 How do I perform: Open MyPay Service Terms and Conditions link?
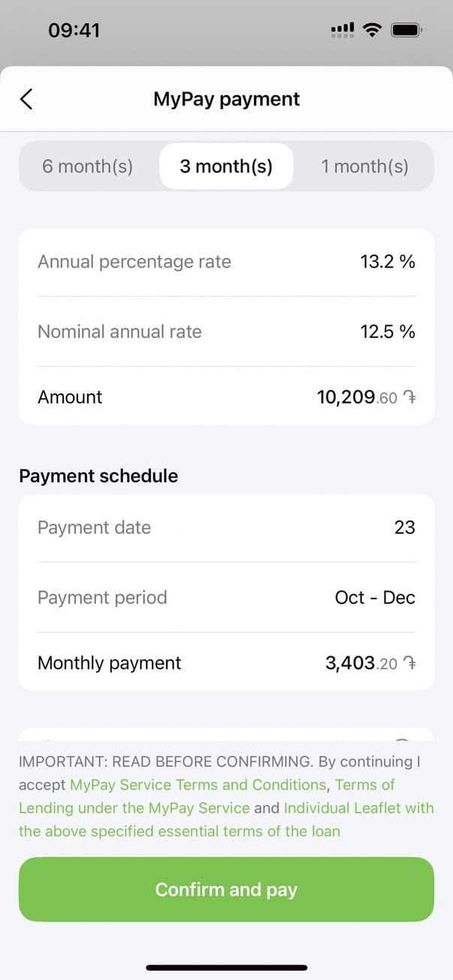[198, 785]
